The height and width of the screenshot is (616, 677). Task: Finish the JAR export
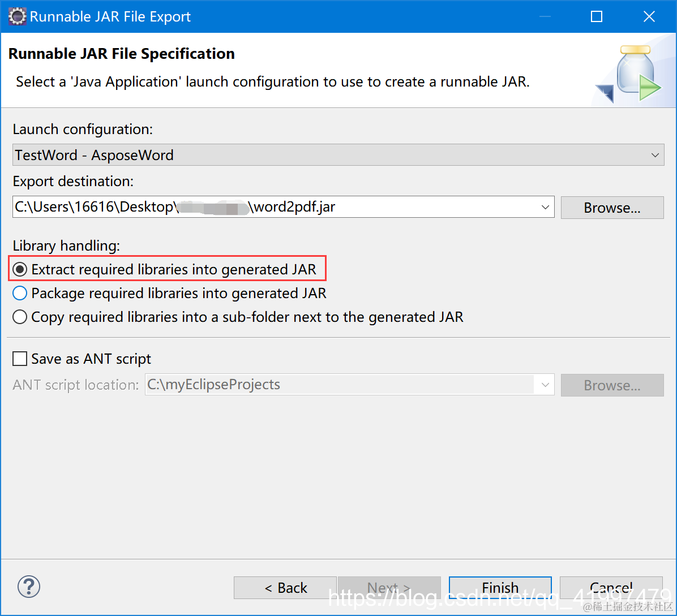500,588
